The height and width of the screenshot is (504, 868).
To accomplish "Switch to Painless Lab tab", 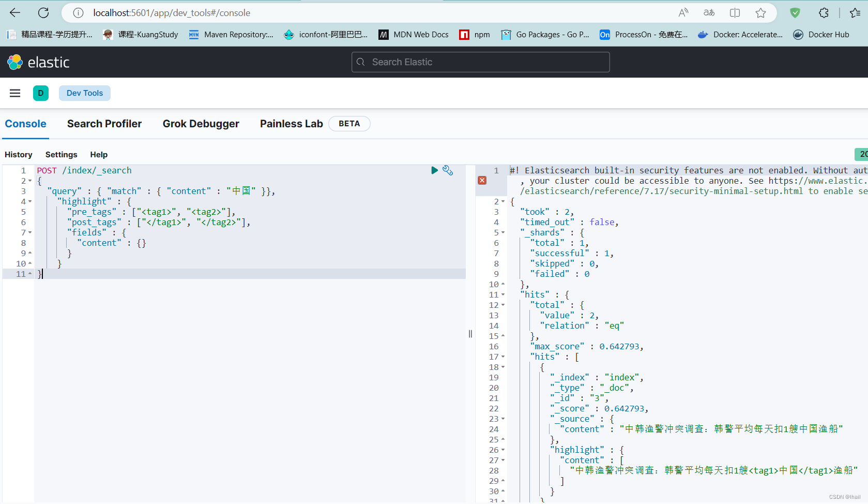I will (292, 124).
